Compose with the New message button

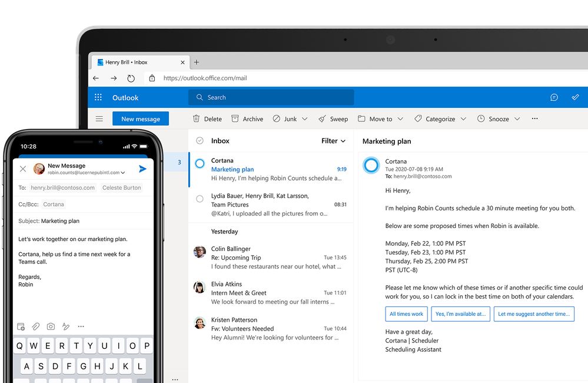coord(141,118)
